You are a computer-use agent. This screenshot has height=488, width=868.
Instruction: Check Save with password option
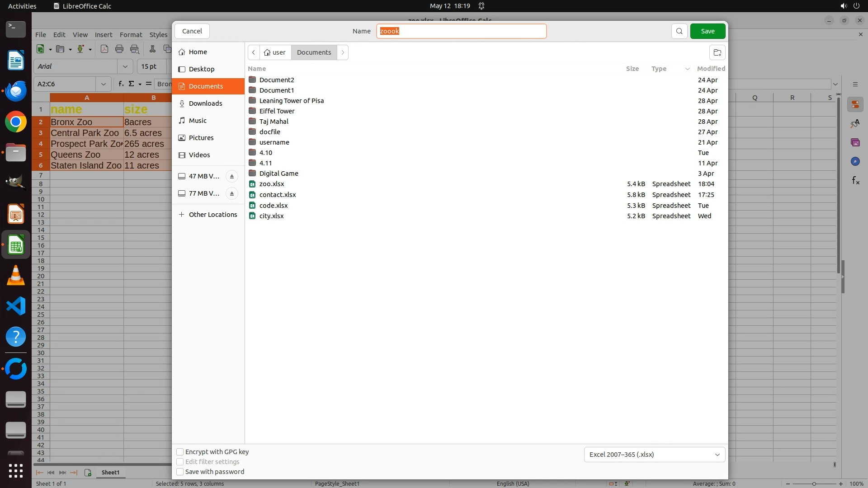pyautogui.click(x=180, y=472)
